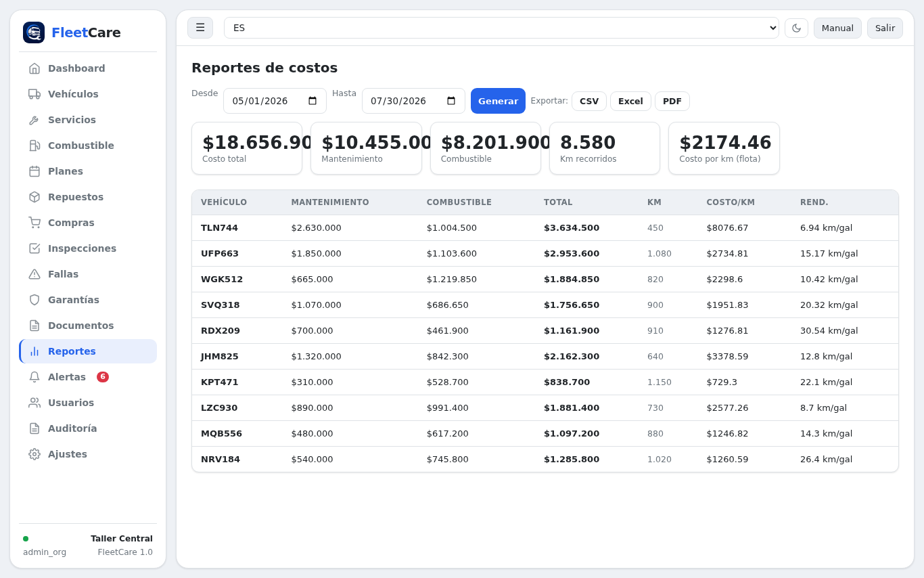This screenshot has width=924, height=578.
Task: Click Salir to log out
Action: [x=885, y=28]
